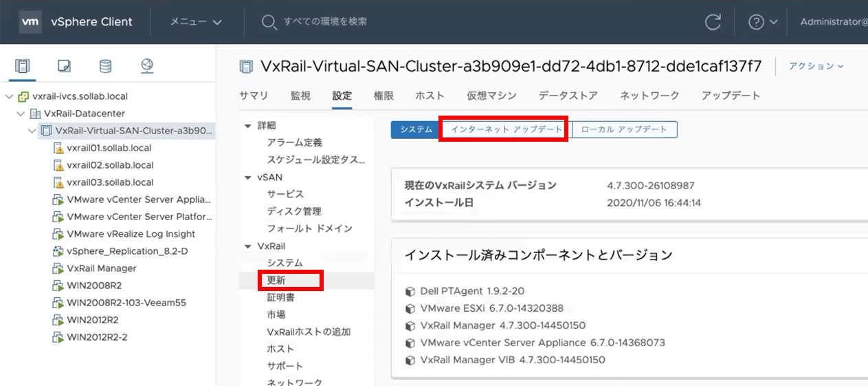
Task: Open the データストア tab
Action: tap(568, 96)
